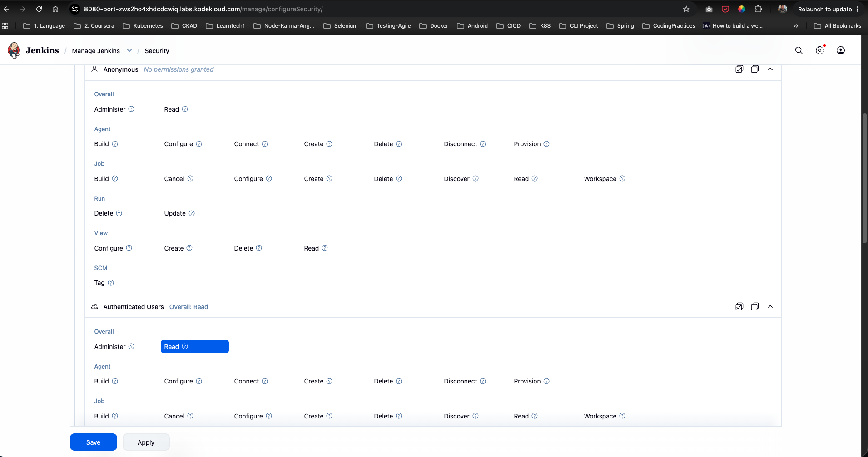Toggle Anonymous Overall Read permission
The width and height of the screenshot is (868, 457).
(x=172, y=109)
